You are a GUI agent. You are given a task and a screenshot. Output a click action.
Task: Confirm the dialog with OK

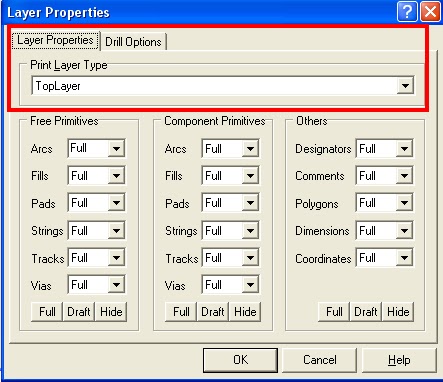pyautogui.click(x=240, y=360)
